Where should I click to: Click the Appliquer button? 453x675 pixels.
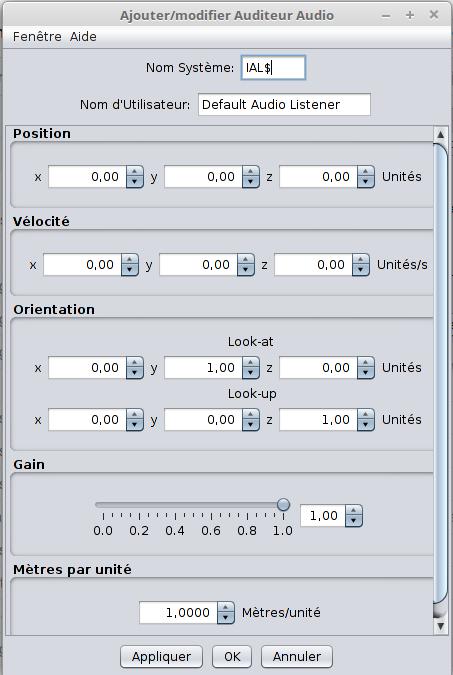tap(161, 656)
